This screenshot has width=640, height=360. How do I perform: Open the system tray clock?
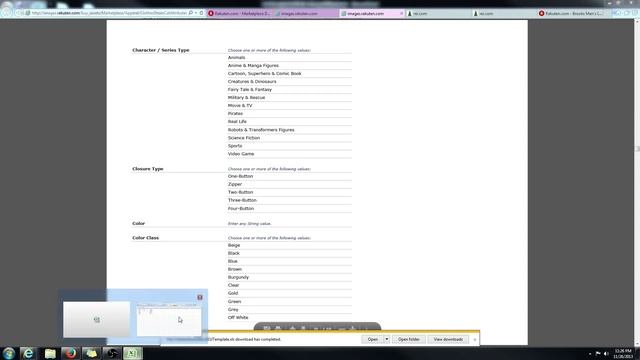pyautogui.click(x=623, y=353)
